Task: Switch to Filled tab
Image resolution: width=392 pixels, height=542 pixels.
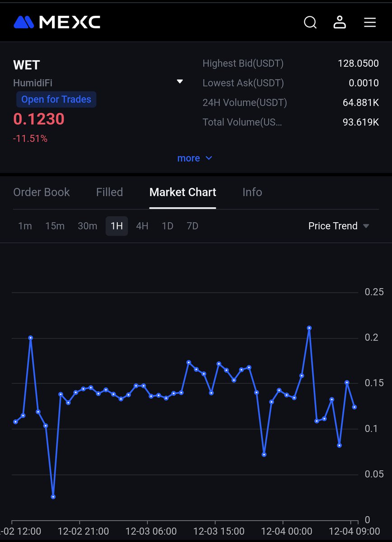Action: (x=109, y=192)
